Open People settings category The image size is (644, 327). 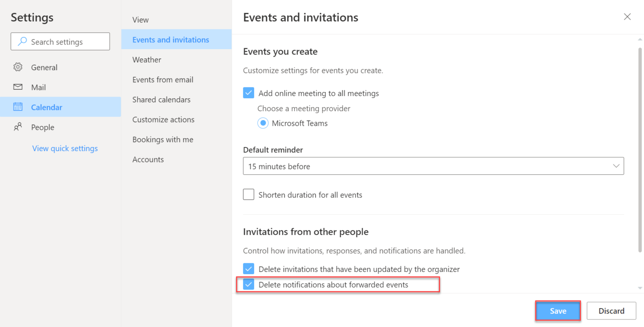pyautogui.click(x=60, y=127)
